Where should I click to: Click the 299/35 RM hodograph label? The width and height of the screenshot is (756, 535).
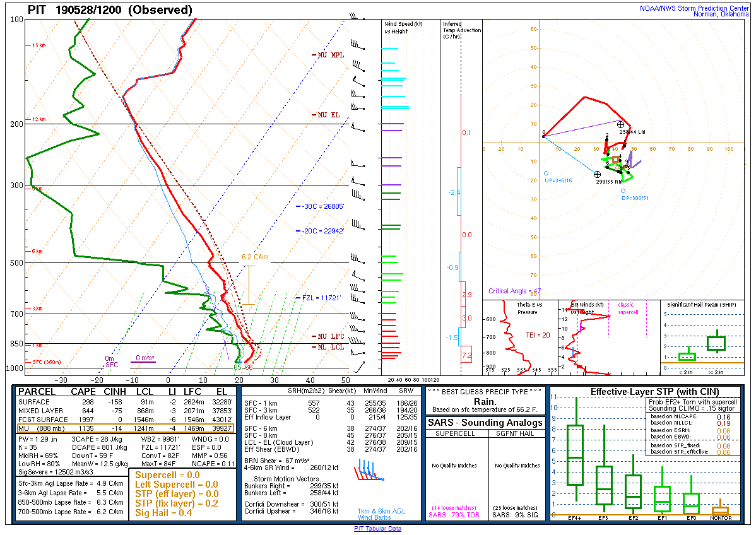point(609,182)
